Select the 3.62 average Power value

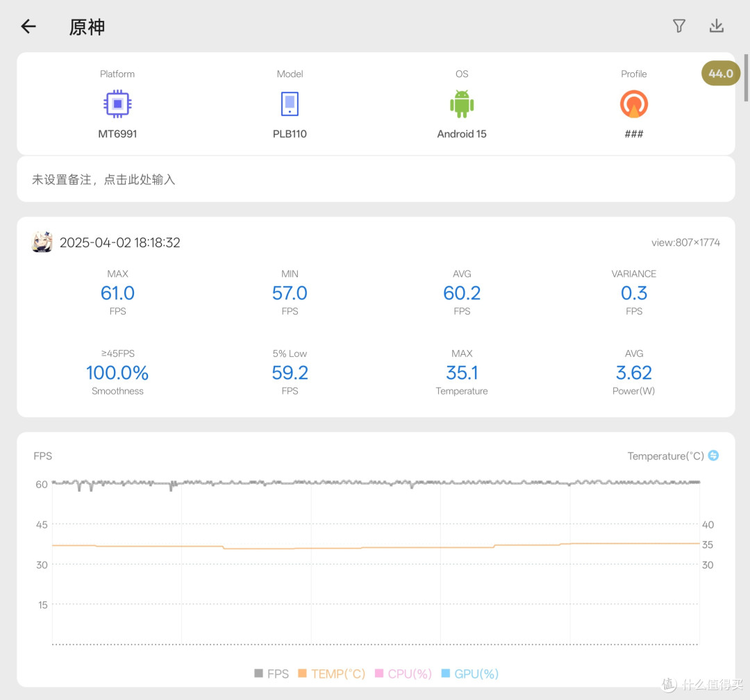pos(634,373)
